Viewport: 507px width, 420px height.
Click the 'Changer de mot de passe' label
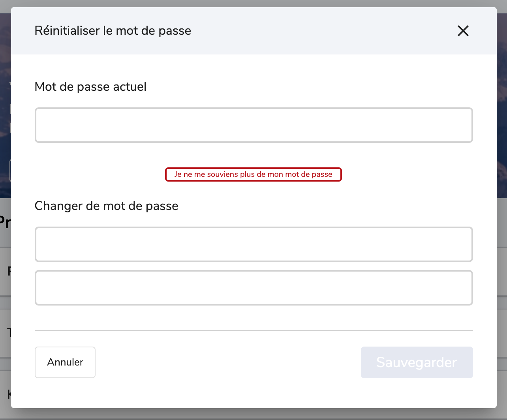pyautogui.click(x=107, y=206)
